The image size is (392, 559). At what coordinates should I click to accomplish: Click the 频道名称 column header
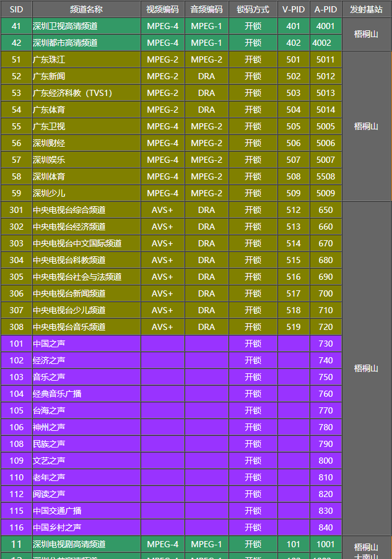click(x=86, y=9)
